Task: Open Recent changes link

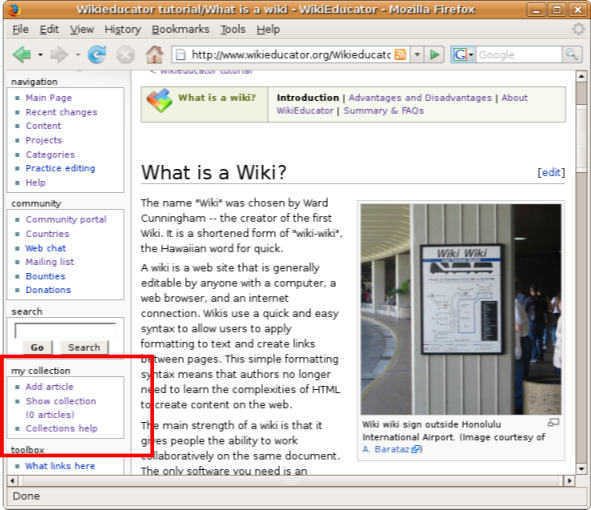Action: pyautogui.click(x=61, y=112)
